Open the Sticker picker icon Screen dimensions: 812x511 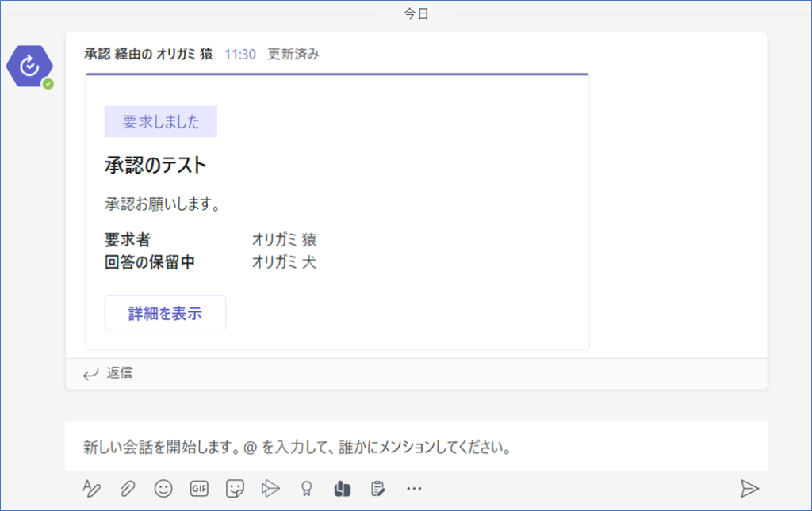235,489
